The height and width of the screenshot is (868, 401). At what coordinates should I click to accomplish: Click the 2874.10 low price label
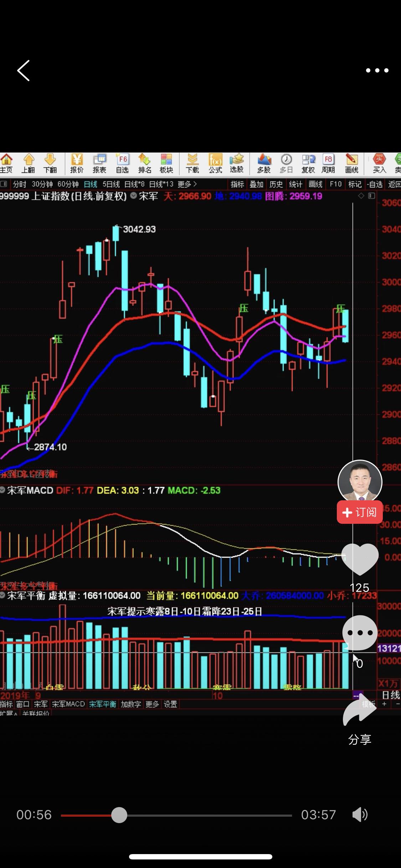point(50,447)
